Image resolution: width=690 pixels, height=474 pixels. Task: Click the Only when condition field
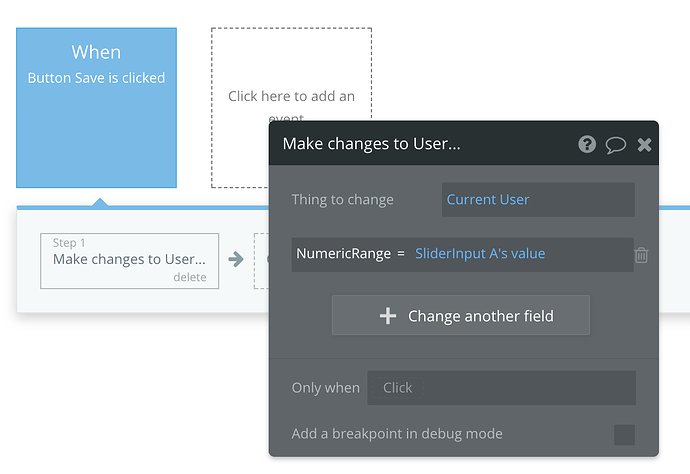501,388
